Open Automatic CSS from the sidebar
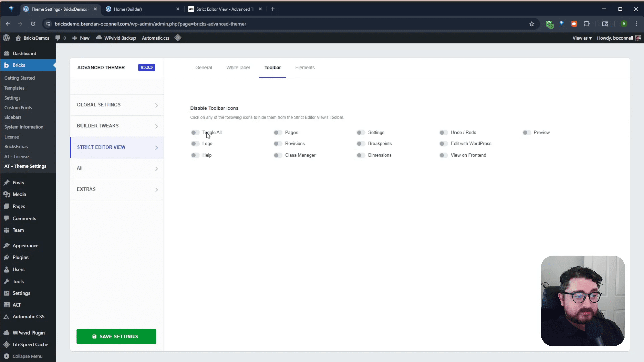Viewport: 644px width, 362px height. pos(28,316)
